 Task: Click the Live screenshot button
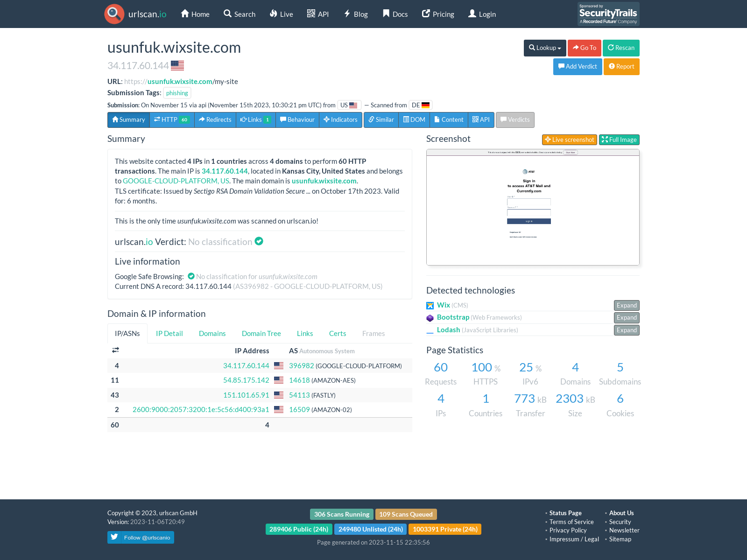(570, 140)
